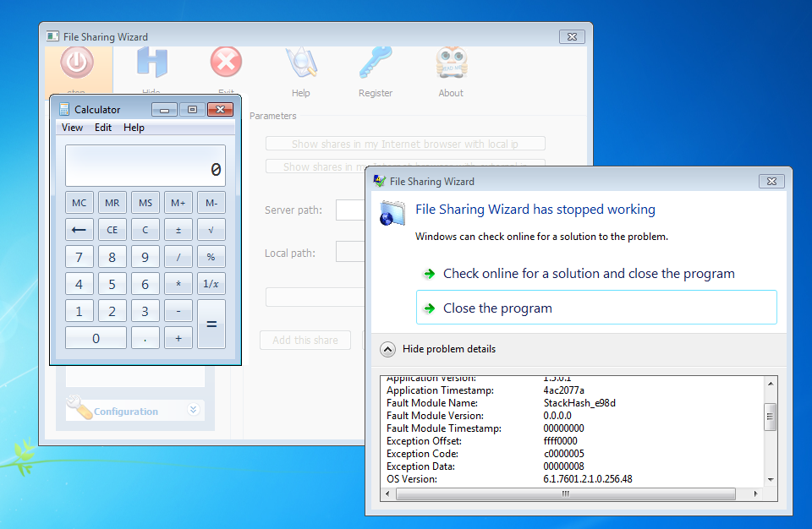812x529 pixels.
Task: Close the crash dialog with X
Action: (771, 181)
